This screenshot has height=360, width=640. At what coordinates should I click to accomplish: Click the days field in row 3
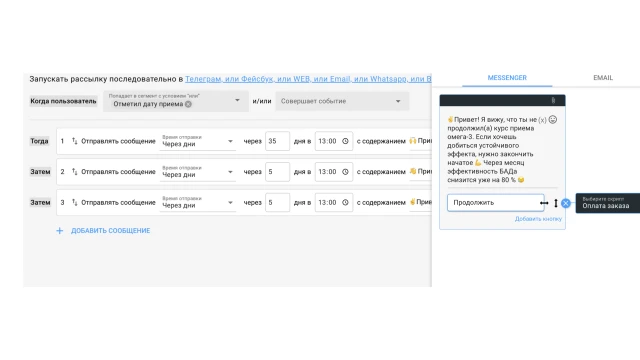(x=277, y=202)
